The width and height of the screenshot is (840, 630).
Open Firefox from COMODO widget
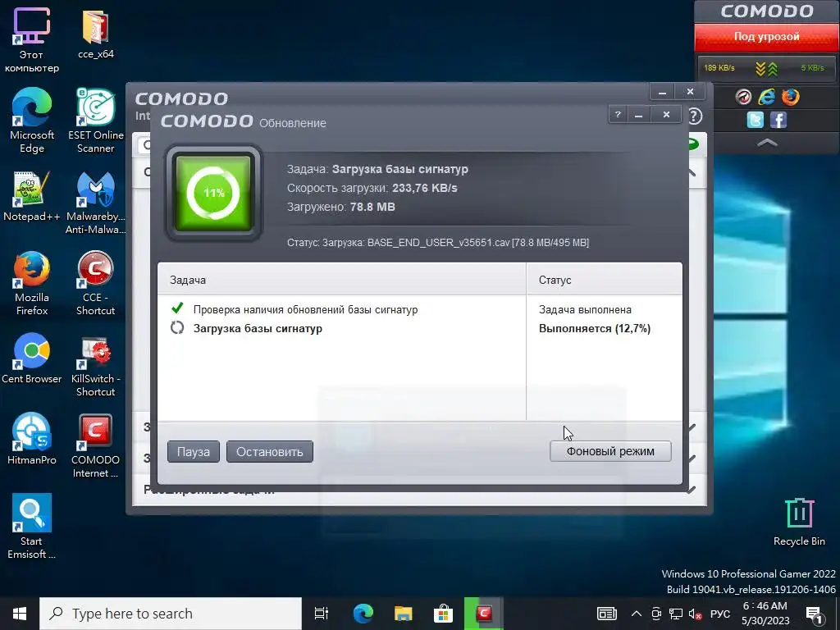coord(790,97)
